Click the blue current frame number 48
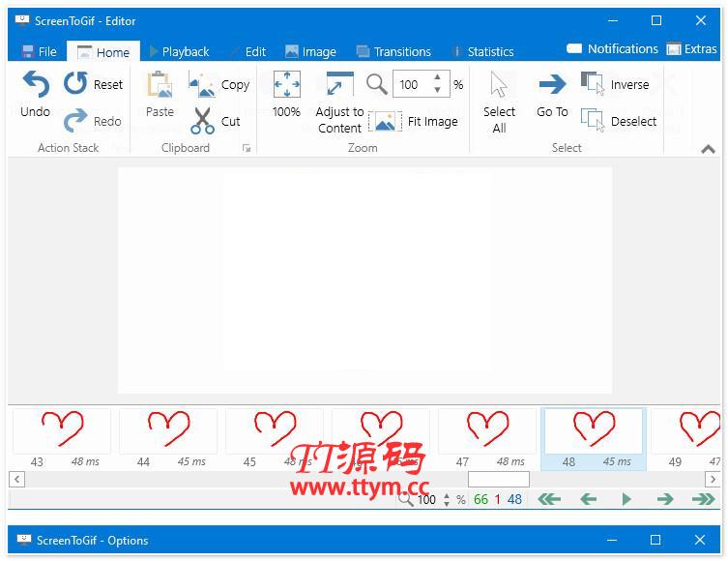The height and width of the screenshot is (561, 728). pyautogui.click(x=514, y=499)
